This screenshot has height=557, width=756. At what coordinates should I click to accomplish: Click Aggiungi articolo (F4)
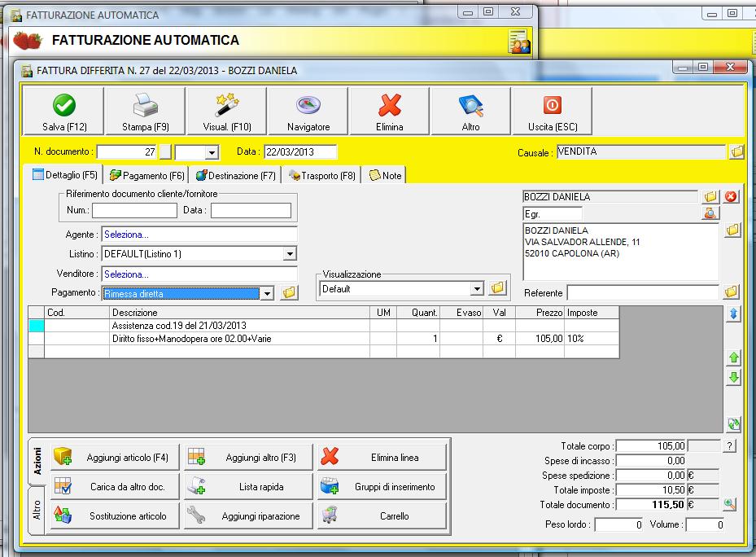tap(115, 457)
